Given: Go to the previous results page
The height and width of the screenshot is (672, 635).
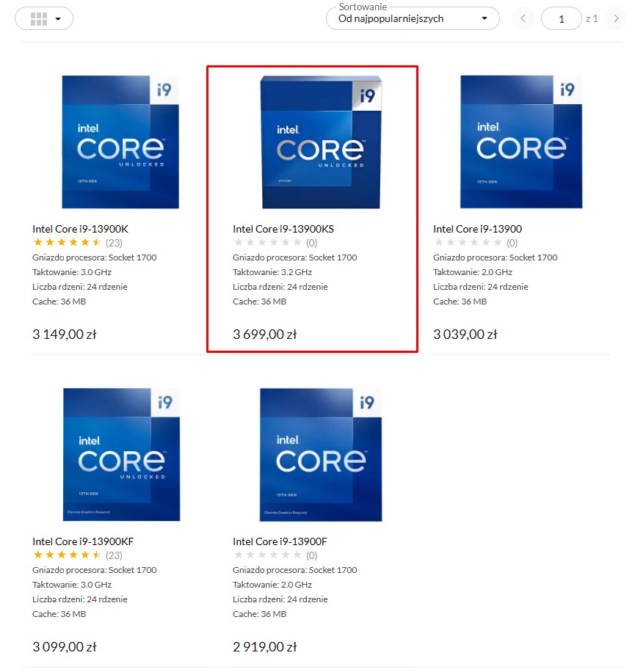Looking at the screenshot, I should (x=523, y=18).
